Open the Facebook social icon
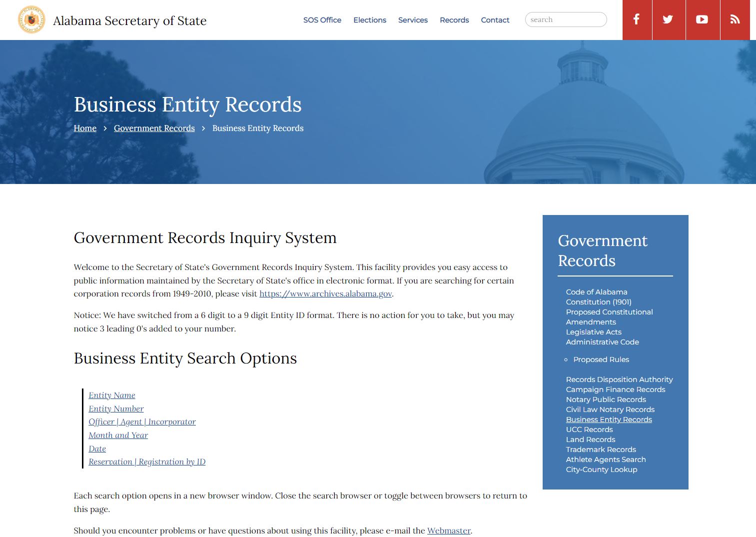756x537 pixels. pyautogui.click(x=637, y=19)
